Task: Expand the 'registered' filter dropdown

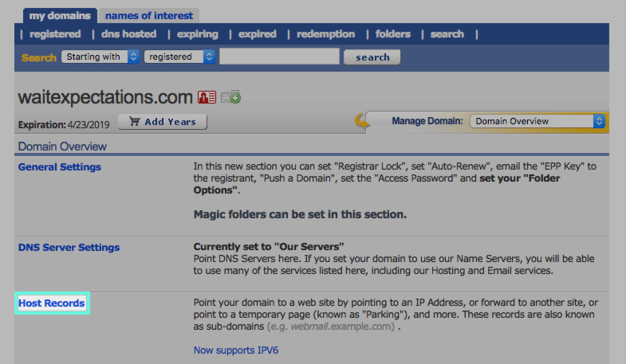Action: [x=179, y=57]
